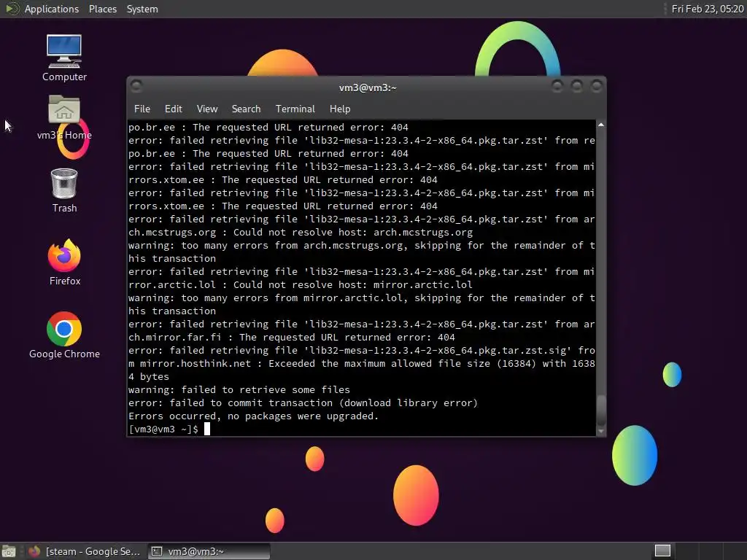Click the terminal scrollbar thumb
This screenshot has height=560, width=747.
pos(601,411)
